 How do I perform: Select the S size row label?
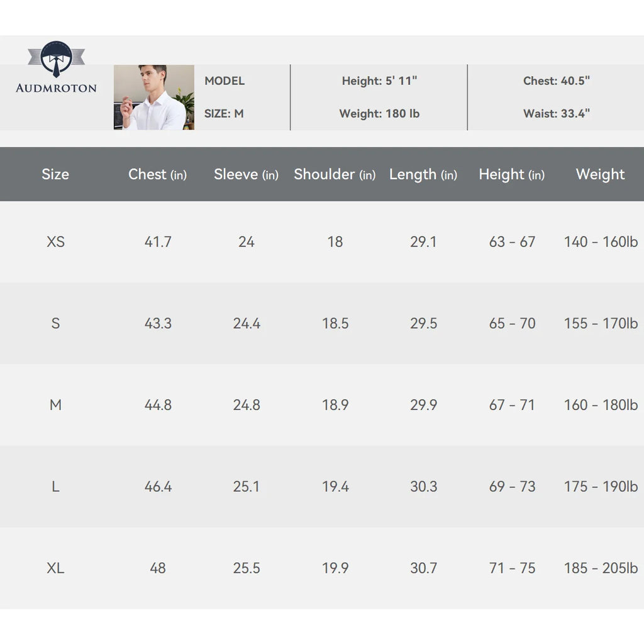[x=55, y=323]
